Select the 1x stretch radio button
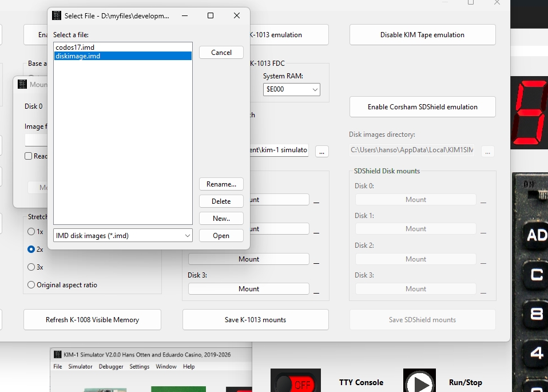The height and width of the screenshot is (392, 548). pos(31,232)
